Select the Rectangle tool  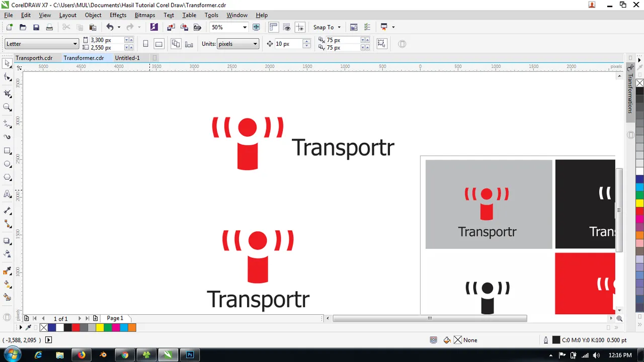point(8,151)
